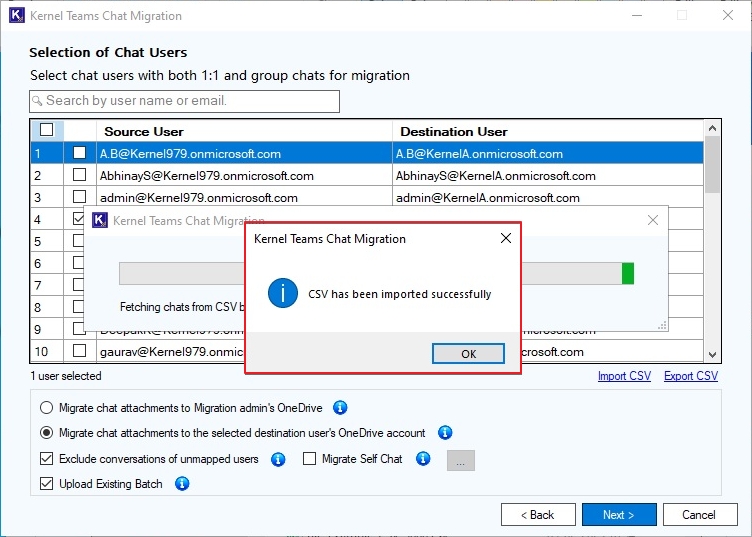
Task: Open info for Migration admin's OneDrive option
Action: coord(340,408)
